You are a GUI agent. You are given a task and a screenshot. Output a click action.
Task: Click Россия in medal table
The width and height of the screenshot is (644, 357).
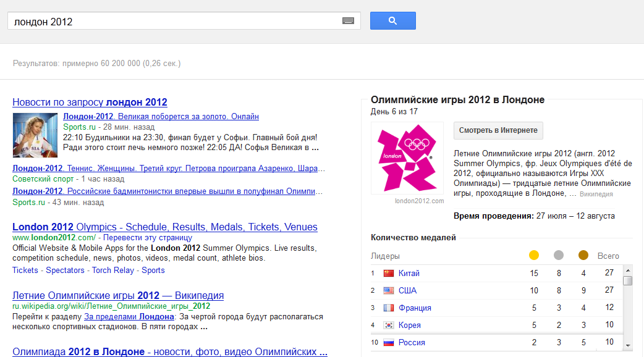412,342
